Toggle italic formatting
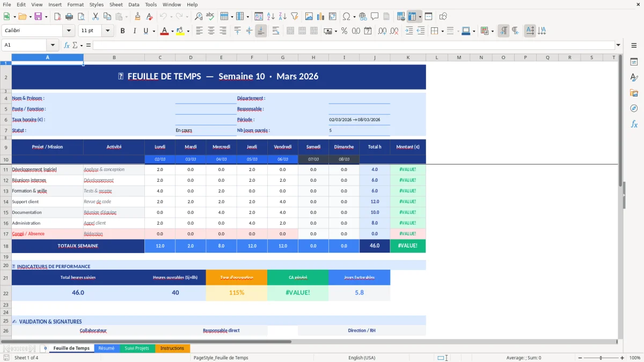 134,31
